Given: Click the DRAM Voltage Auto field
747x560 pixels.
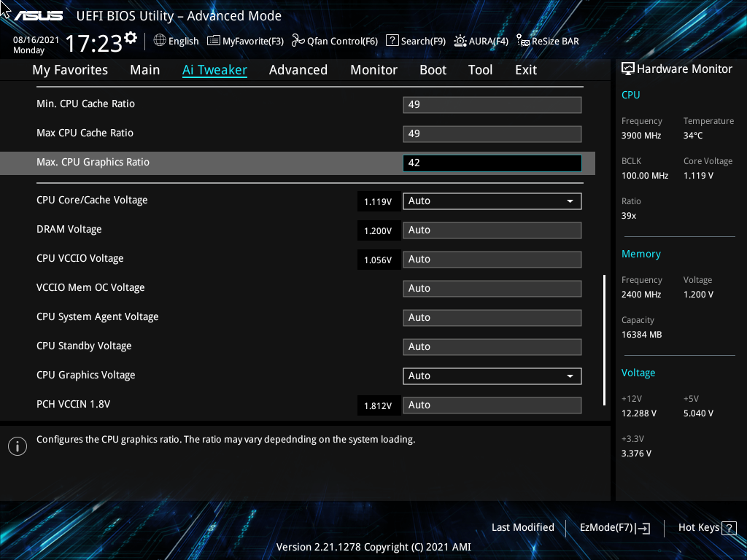Looking at the screenshot, I should click(492, 230).
